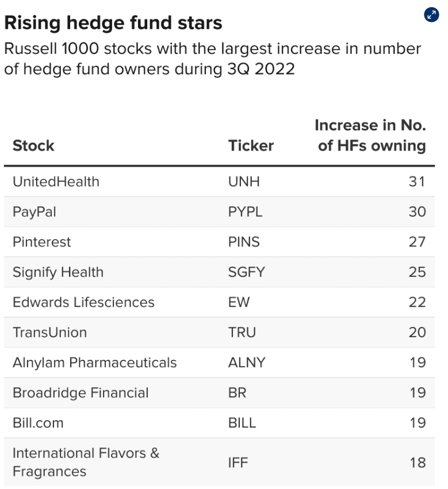Select the Pinterest row name
Screen dimensions: 448x489
pos(42,242)
